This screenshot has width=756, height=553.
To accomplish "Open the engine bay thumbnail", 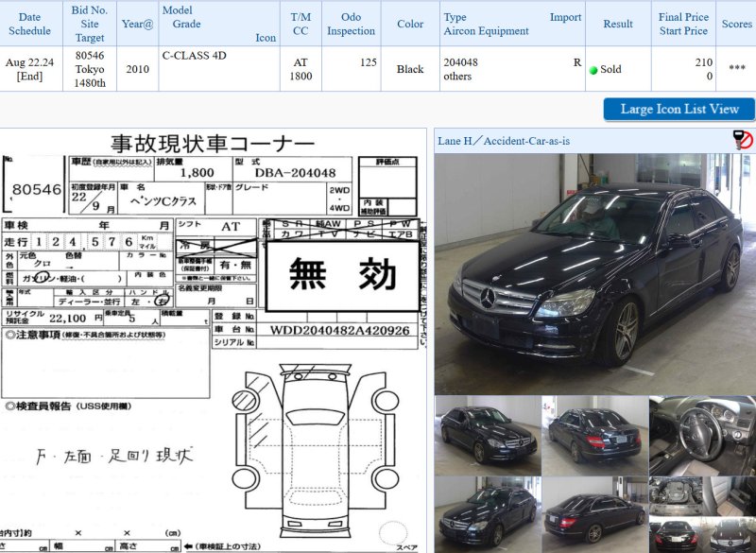I will coord(702,495).
